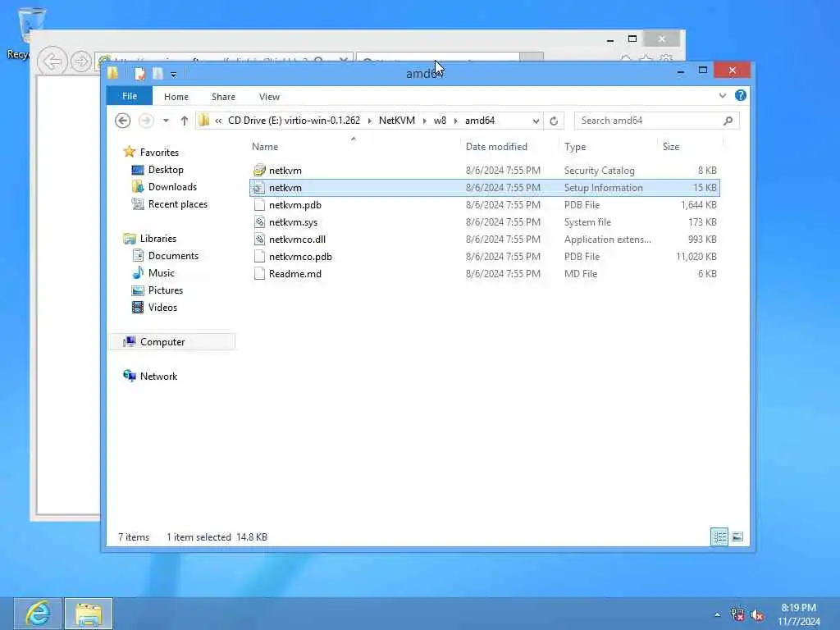Open Downloads in the navigation pane
The width and height of the screenshot is (840, 630).
(x=172, y=186)
